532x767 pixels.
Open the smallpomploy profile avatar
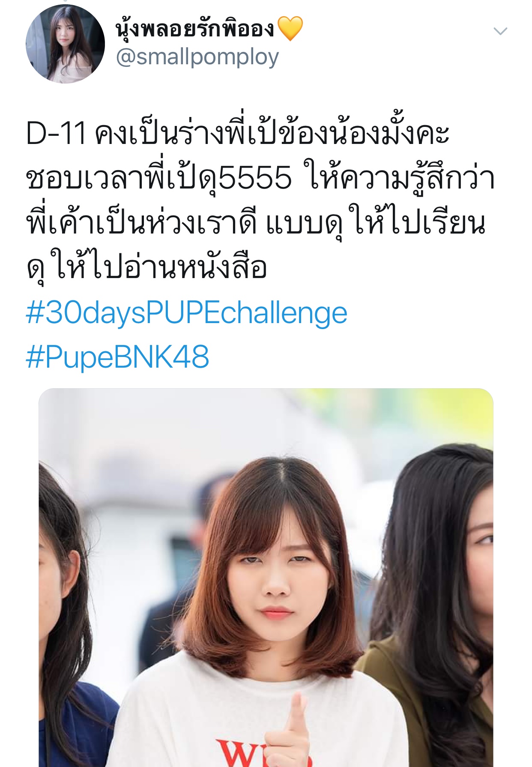(65, 44)
